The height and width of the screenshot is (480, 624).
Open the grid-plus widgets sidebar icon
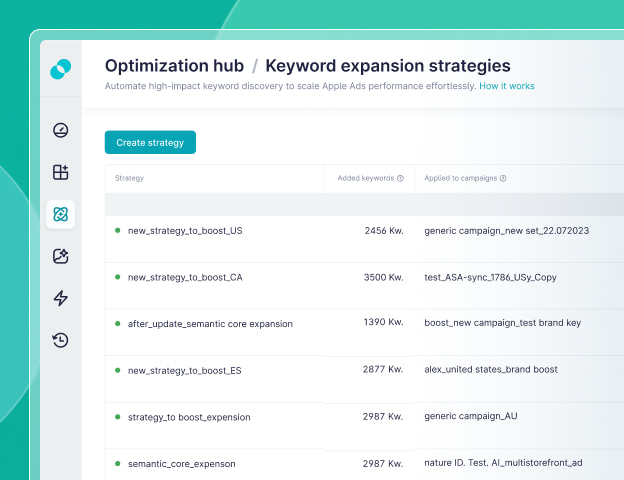click(x=60, y=172)
